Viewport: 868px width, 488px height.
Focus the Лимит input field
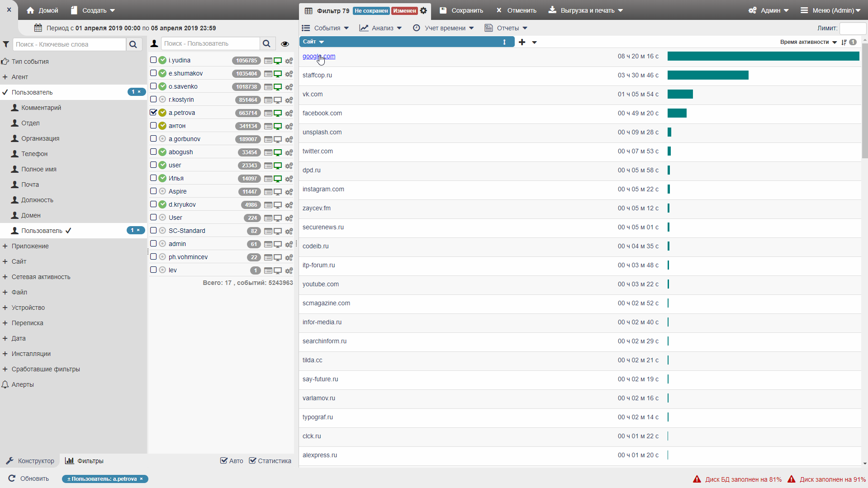pos(853,28)
